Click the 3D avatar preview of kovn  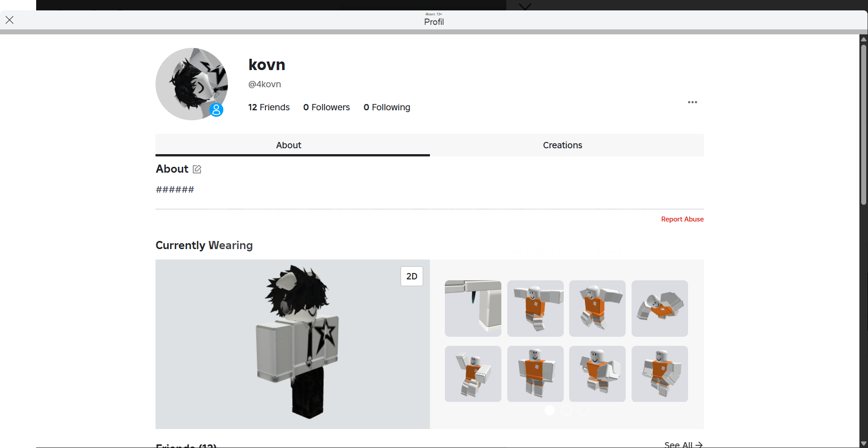[x=292, y=344]
